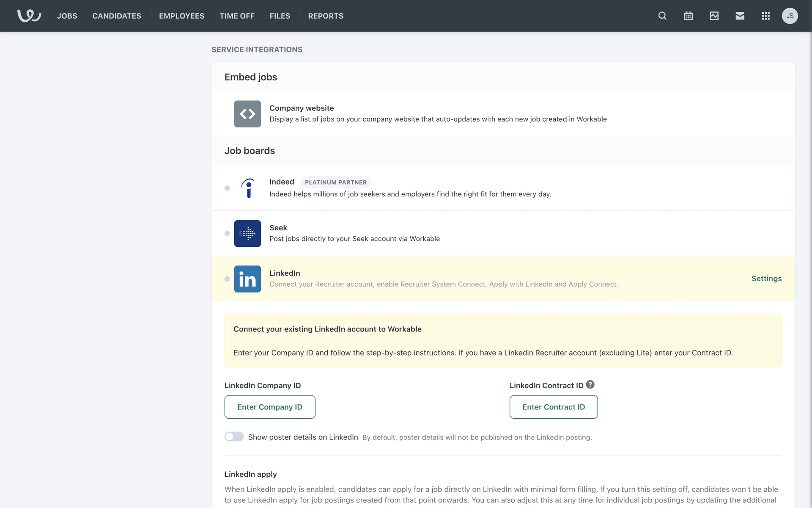Image resolution: width=812 pixels, height=508 pixels.
Task: Click the JS user avatar
Action: point(790,16)
